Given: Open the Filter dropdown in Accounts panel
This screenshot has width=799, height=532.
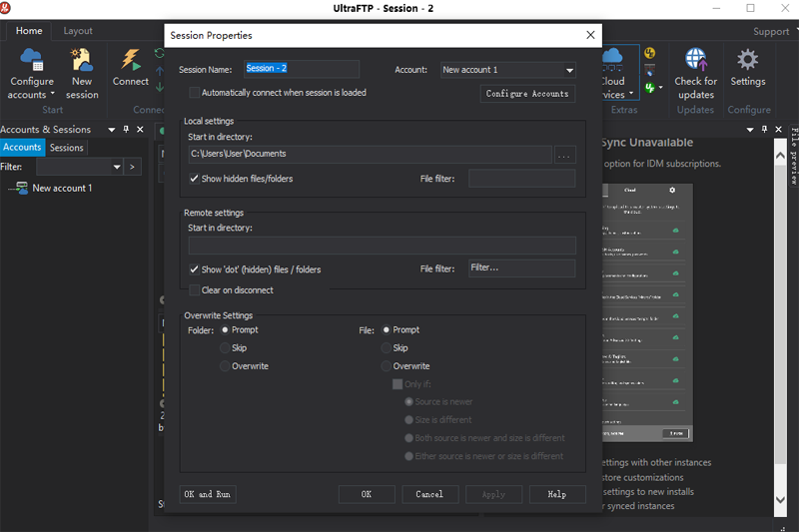Looking at the screenshot, I should 117,167.
